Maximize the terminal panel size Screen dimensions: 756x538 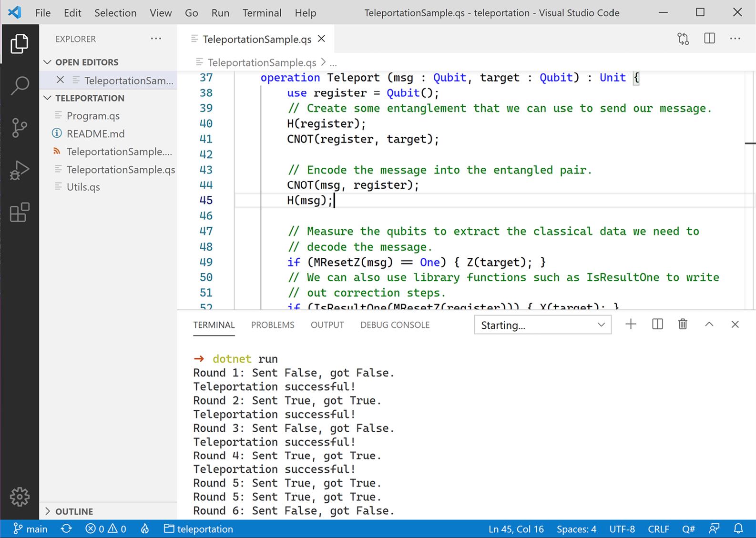[709, 325]
